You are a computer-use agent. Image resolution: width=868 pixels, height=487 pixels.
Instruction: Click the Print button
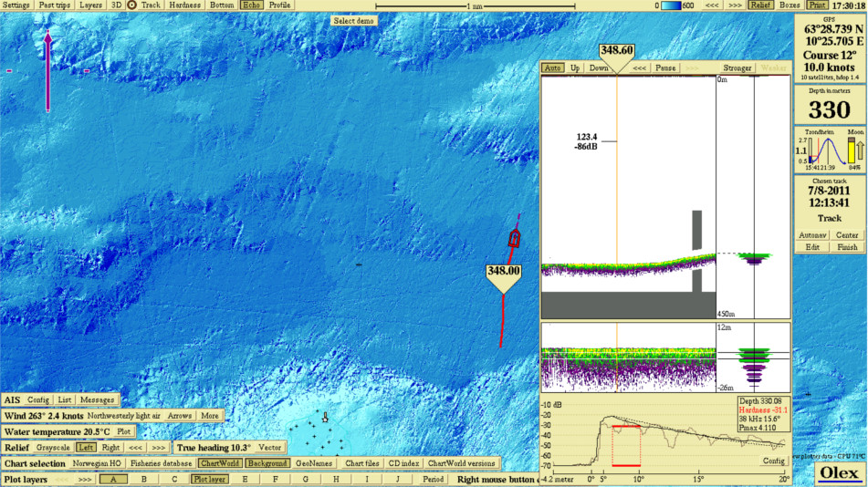(x=817, y=5)
